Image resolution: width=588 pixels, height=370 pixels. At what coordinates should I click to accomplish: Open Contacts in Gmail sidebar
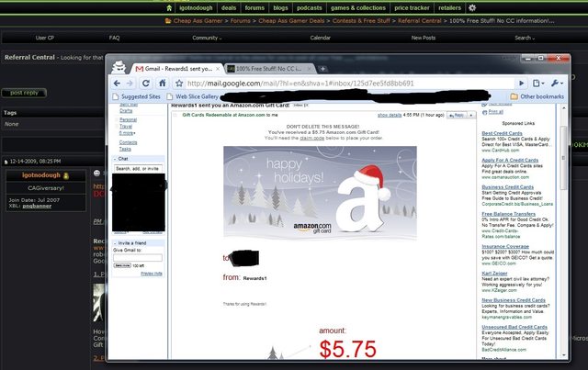tap(128, 142)
